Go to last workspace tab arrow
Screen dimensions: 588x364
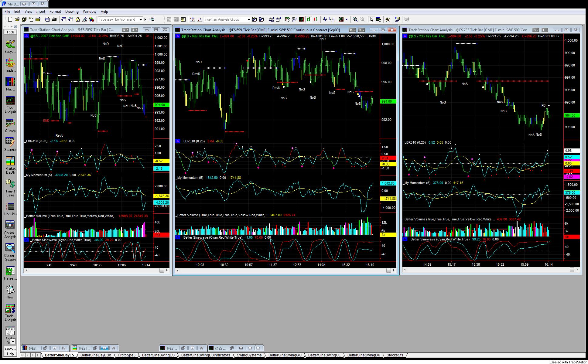pos(38,355)
